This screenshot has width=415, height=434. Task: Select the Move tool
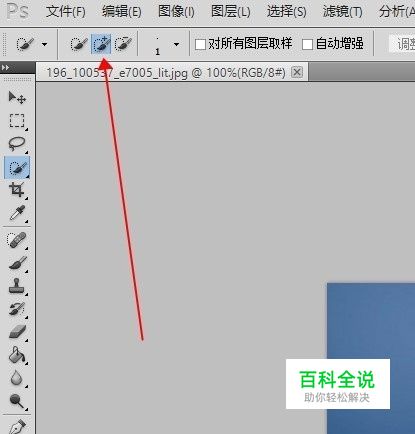[17, 98]
